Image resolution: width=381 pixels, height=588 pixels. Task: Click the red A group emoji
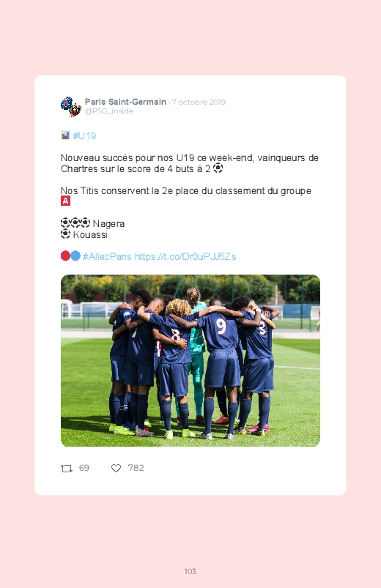click(x=65, y=201)
